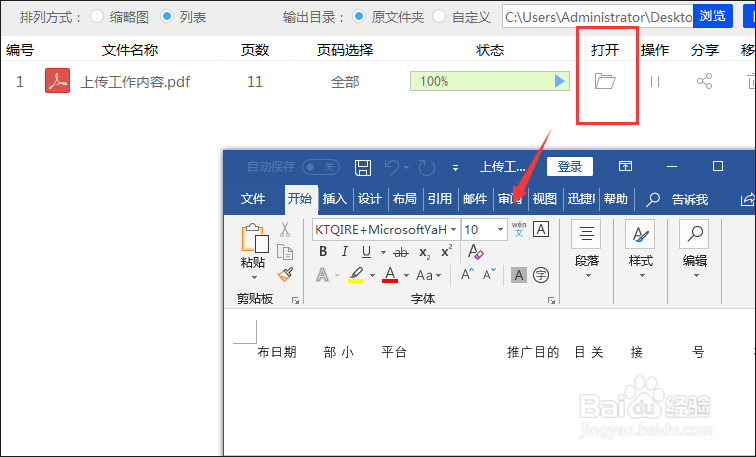Switch to the 插入 Insert tab
Screen dimensions: 756x457
pyautogui.click(x=335, y=199)
